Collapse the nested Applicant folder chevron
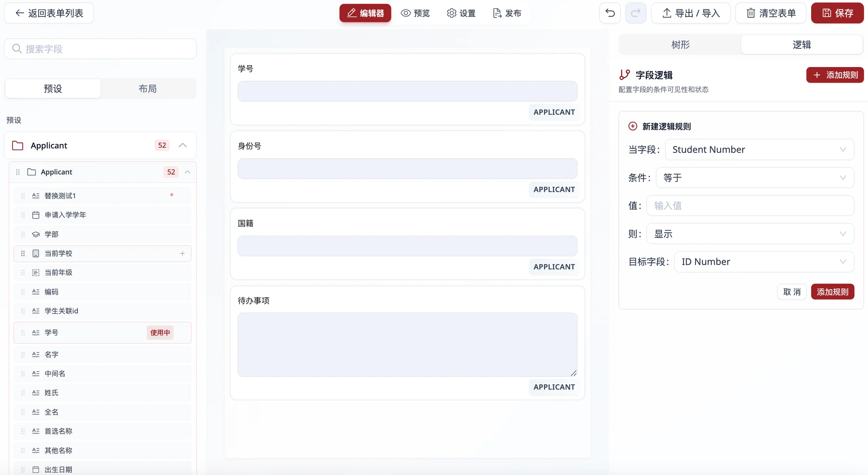Viewport: 868px width, 475px height. 188,172
